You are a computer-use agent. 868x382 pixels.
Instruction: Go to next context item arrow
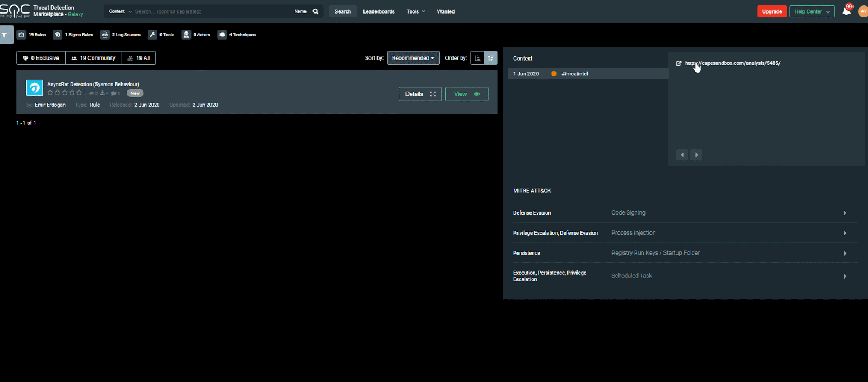coord(697,155)
